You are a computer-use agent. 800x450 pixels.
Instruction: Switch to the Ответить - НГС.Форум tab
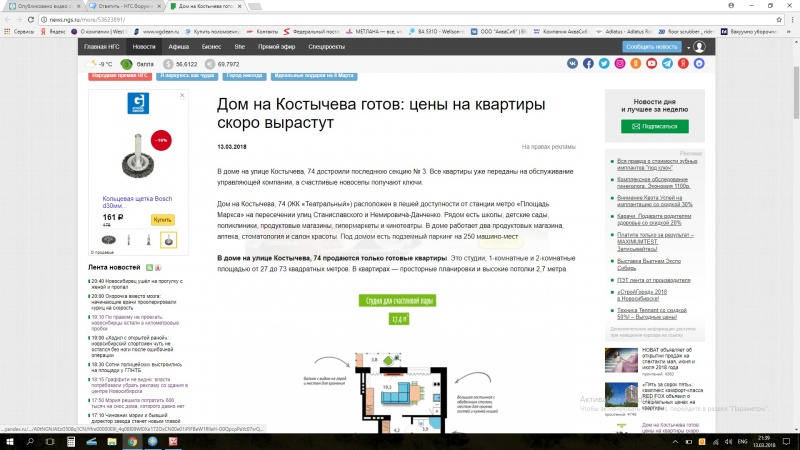tap(124, 6)
